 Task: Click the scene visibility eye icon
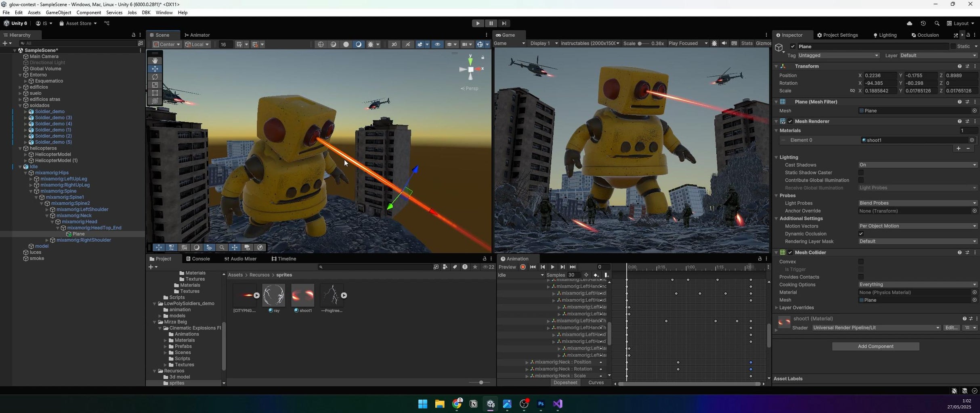tap(437, 44)
